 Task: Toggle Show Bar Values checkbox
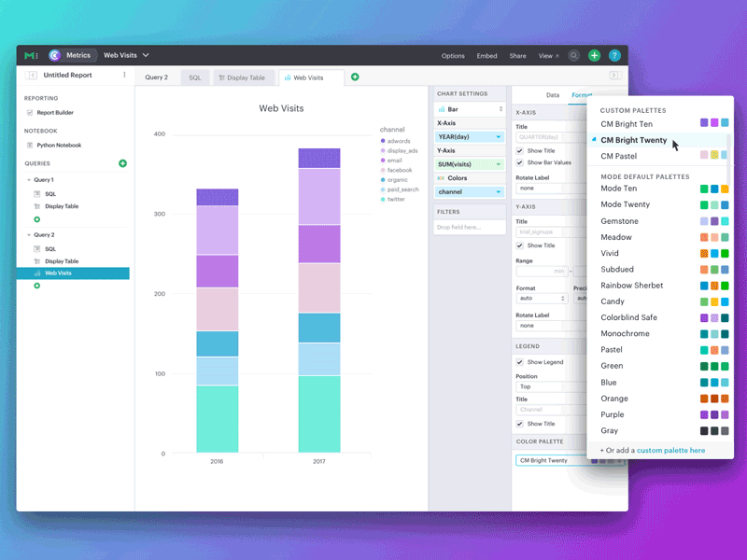point(520,162)
